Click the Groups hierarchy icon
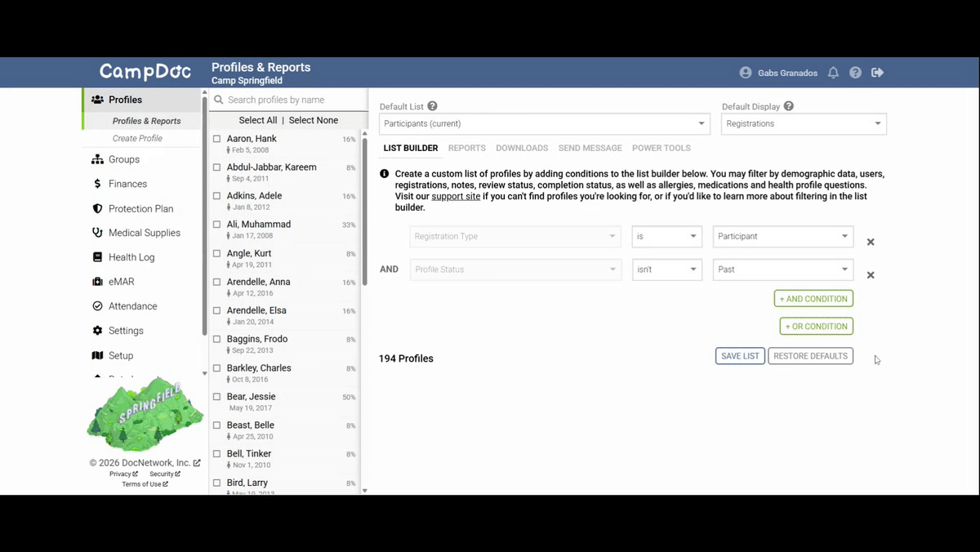Viewport: 980px width, 552px height. (97, 159)
